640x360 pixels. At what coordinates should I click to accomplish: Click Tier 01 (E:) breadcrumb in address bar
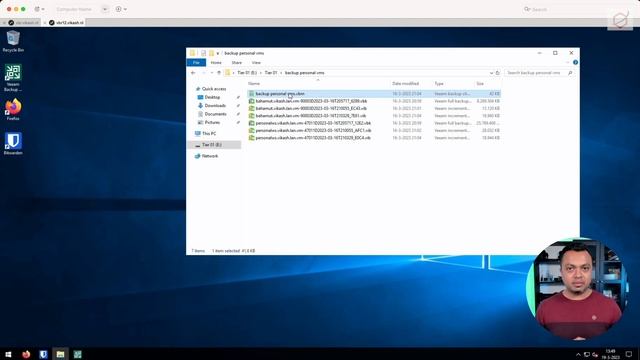247,73
